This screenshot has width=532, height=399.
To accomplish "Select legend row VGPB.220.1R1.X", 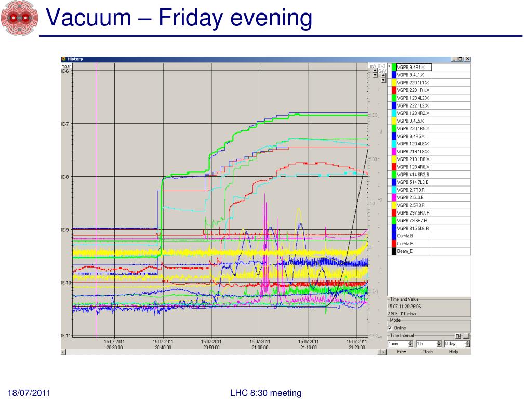I will (429, 90).
